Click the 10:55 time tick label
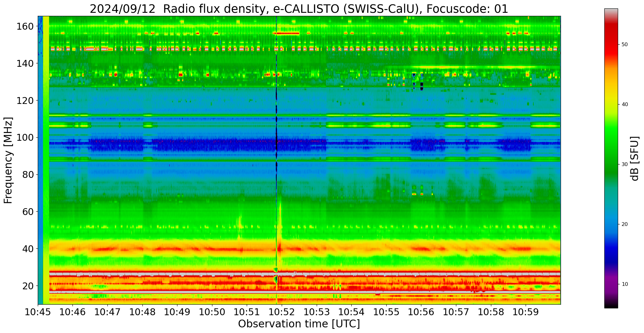644x333 pixels. tap(386, 312)
